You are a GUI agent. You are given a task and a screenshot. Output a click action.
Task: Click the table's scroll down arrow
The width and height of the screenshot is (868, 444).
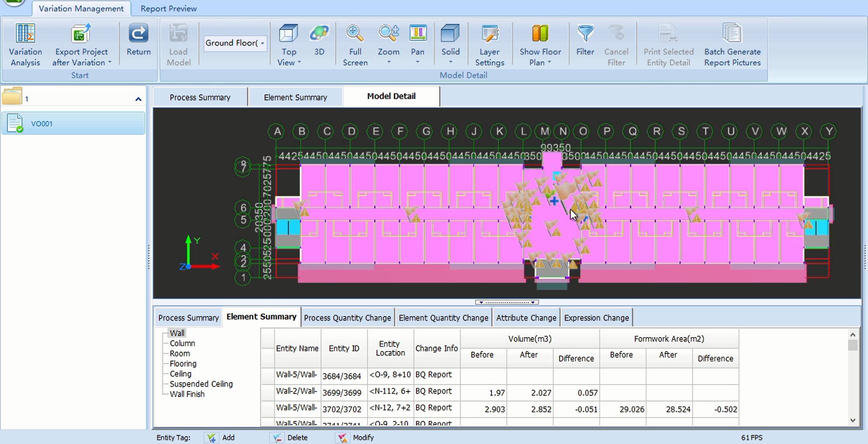tap(853, 421)
